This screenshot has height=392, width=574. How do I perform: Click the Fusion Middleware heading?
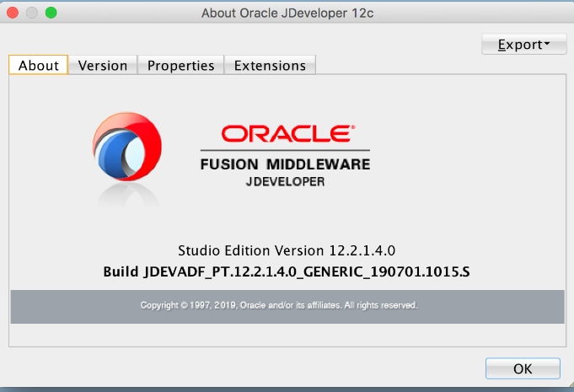click(285, 164)
